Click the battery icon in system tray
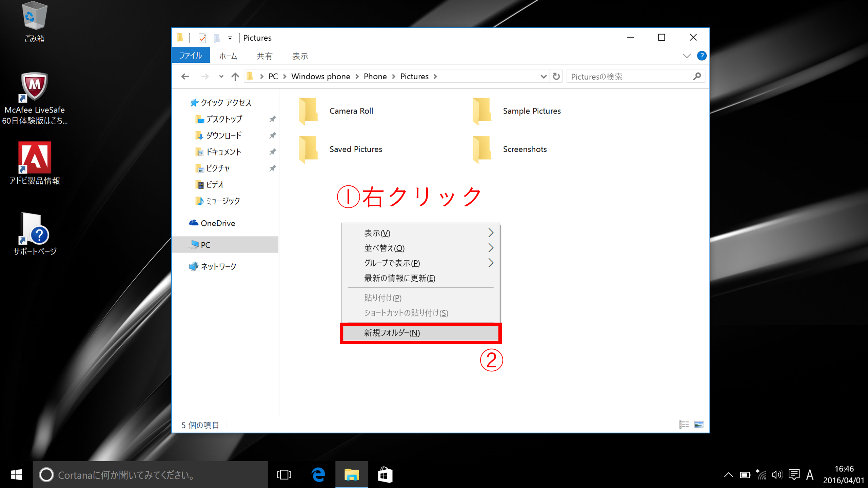 coord(745,475)
